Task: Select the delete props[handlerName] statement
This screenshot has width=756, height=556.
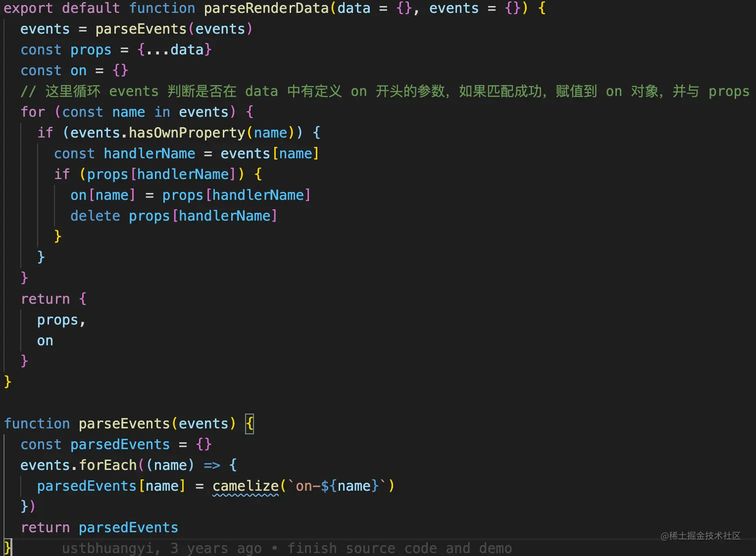Action: pos(173,215)
